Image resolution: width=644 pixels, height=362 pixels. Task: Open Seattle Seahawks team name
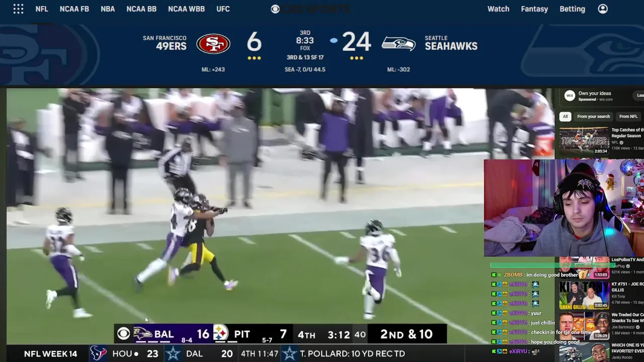click(451, 43)
